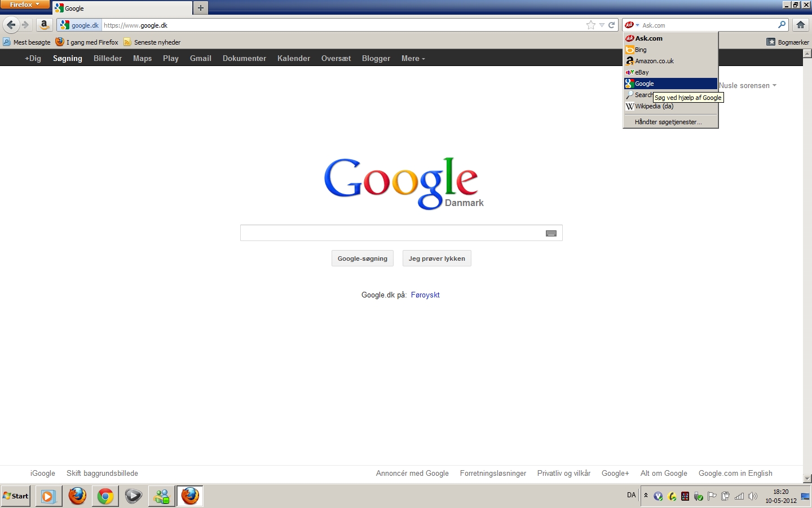This screenshot has height=508, width=812.
Task: Select Bing search engine
Action: coord(670,50)
